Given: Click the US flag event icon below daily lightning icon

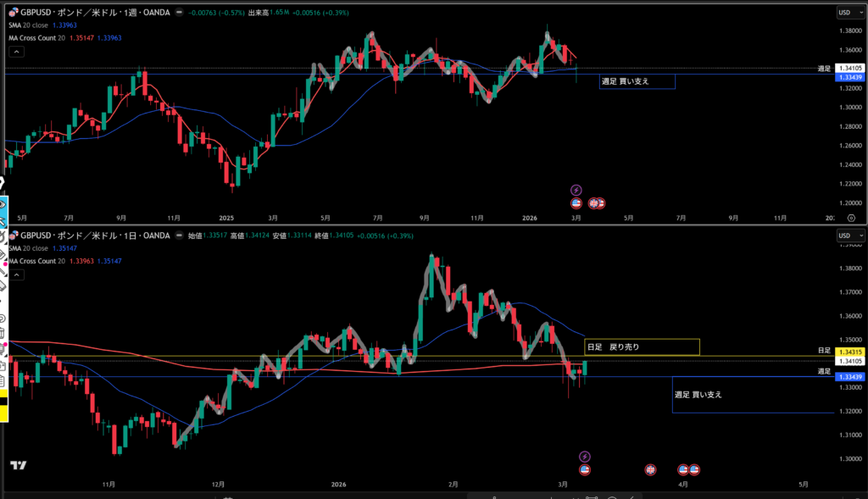Looking at the screenshot, I should pyautogui.click(x=584, y=469).
